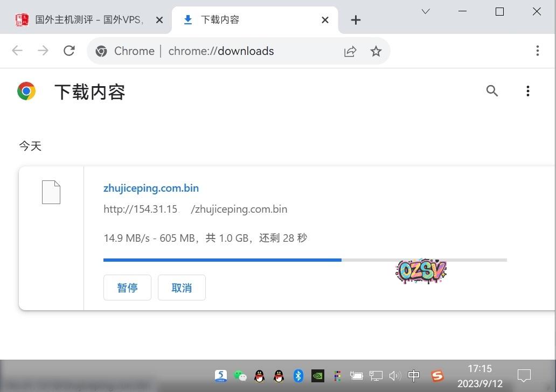Image resolution: width=556 pixels, height=392 pixels.
Task: Open the new tab plus button
Action: coord(355,20)
